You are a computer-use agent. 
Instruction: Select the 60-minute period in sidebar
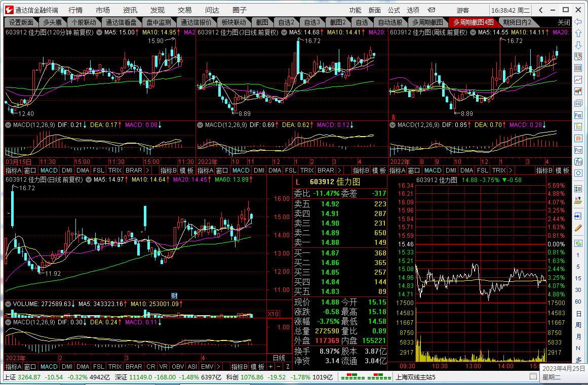tap(578, 302)
